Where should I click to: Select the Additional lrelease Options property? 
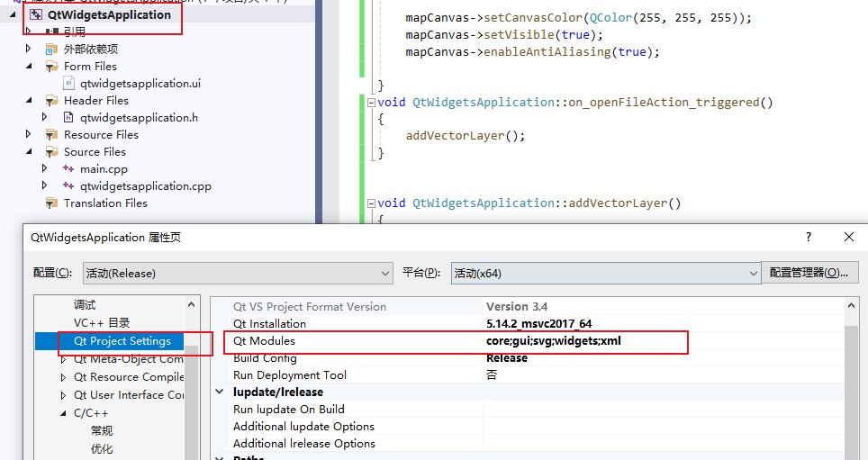[304, 444]
